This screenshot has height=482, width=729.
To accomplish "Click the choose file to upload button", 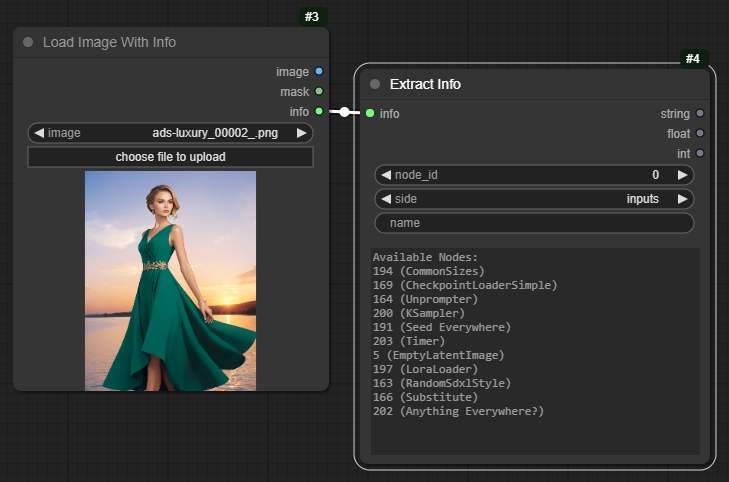I will pos(170,157).
